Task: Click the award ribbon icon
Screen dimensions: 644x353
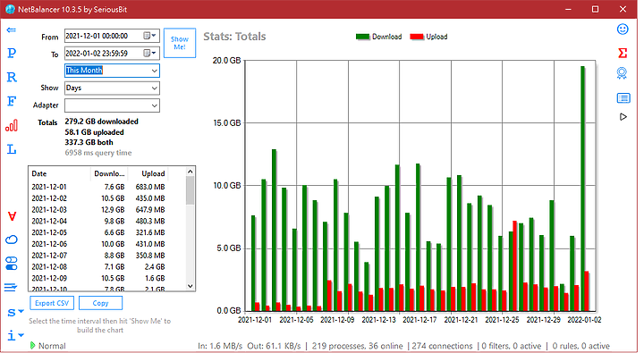Action: coord(622,73)
